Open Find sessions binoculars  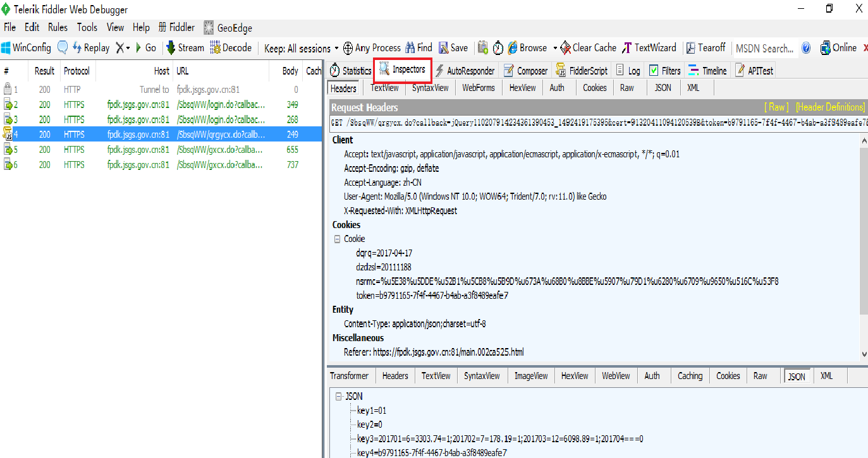[419, 48]
